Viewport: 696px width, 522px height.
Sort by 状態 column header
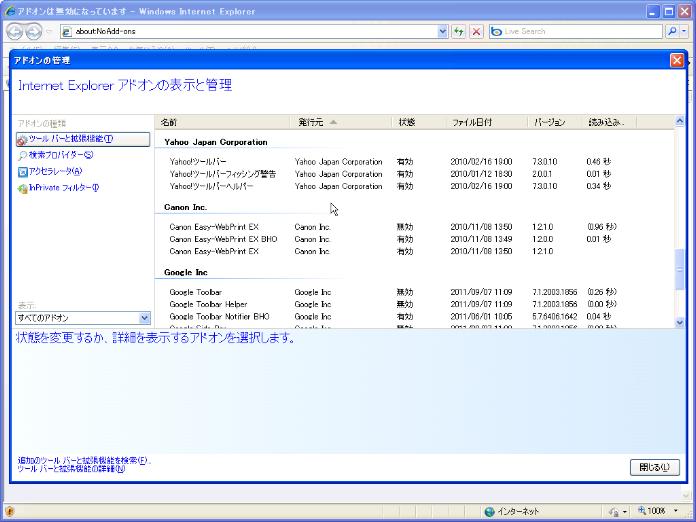pos(419,122)
